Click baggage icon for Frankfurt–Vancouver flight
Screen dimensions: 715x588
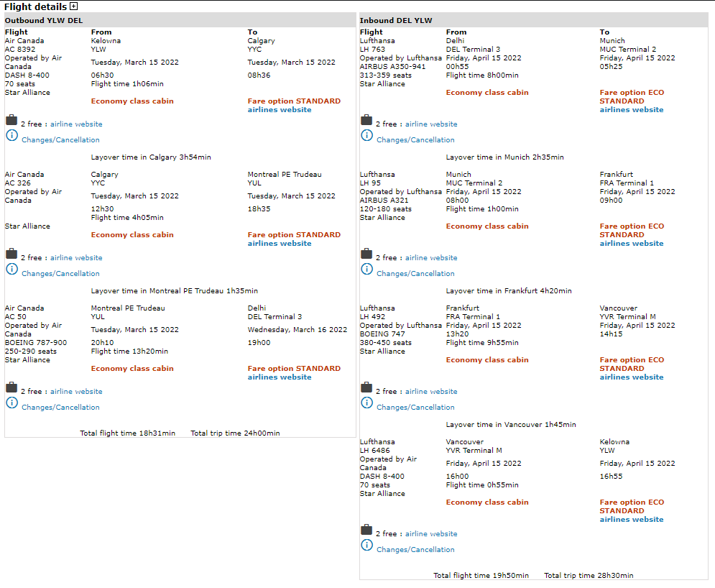[366, 387]
